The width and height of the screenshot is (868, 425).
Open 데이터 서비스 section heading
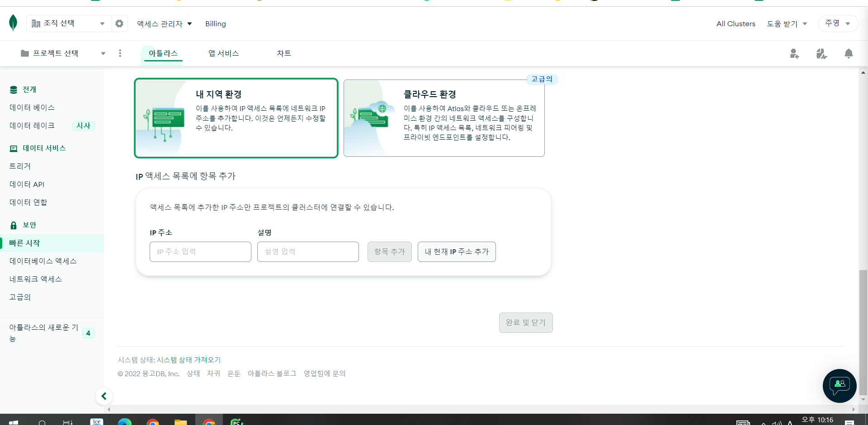(x=44, y=148)
